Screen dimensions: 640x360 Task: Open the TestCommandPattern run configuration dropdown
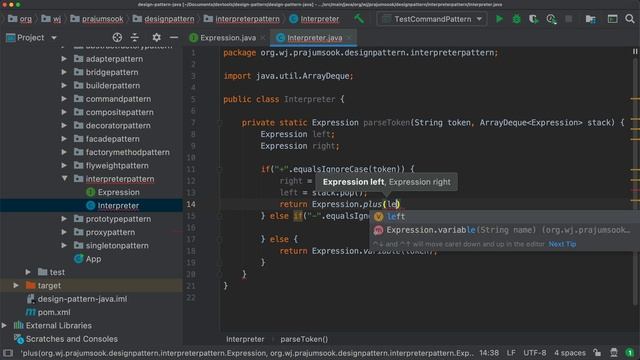pos(432,19)
